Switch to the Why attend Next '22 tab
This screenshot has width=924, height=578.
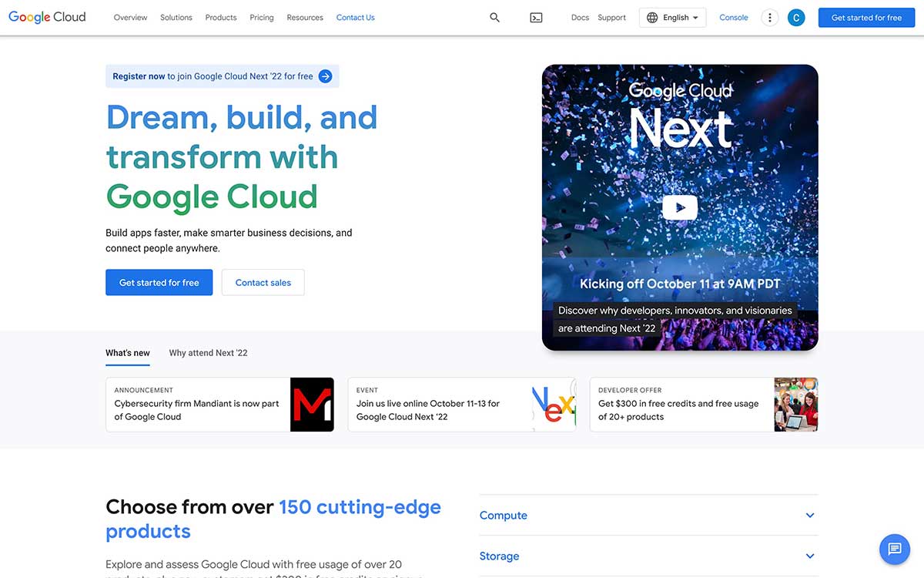click(x=208, y=352)
